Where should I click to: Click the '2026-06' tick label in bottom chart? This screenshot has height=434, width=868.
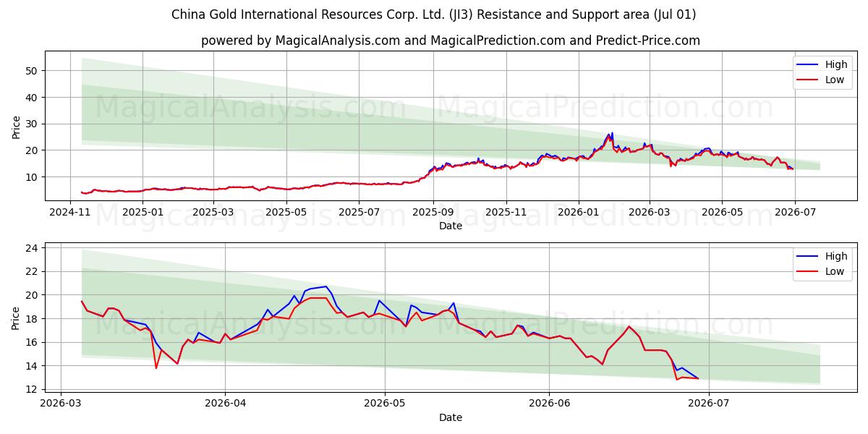[550, 404]
